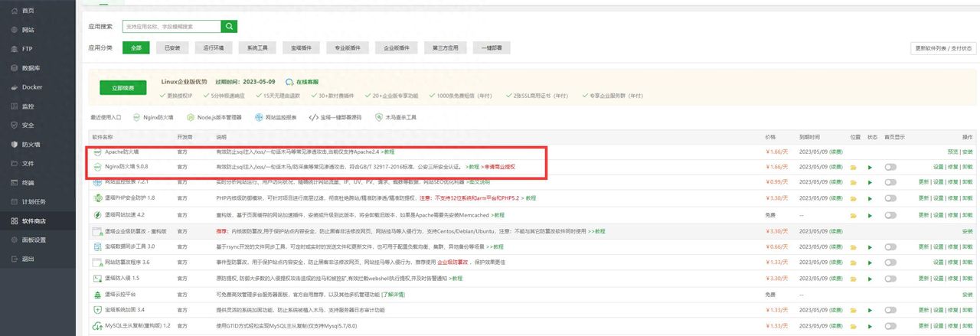Select the 宝塔插件 category tab
Image resolution: width=980 pixels, height=336 pixels.
[x=300, y=47]
